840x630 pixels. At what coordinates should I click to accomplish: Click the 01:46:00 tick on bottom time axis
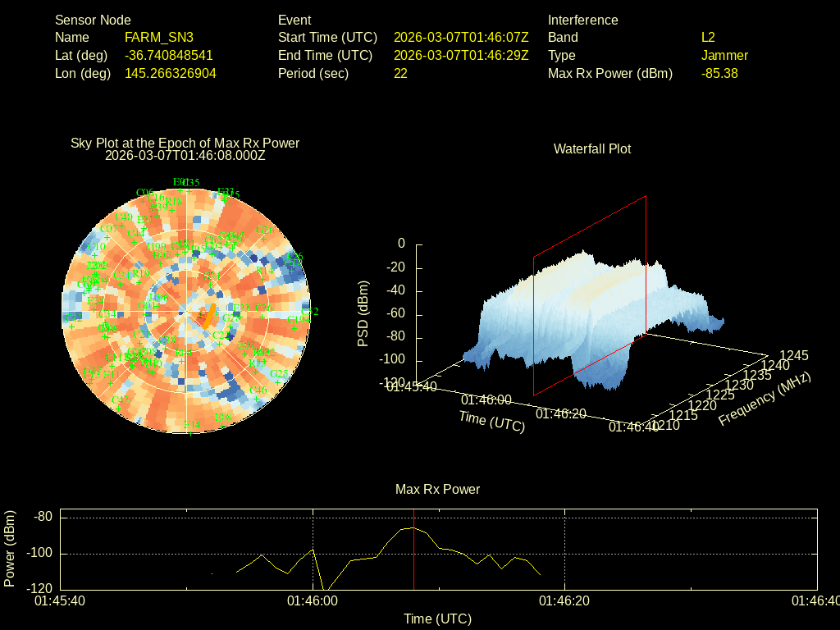(x=313, y=600)
